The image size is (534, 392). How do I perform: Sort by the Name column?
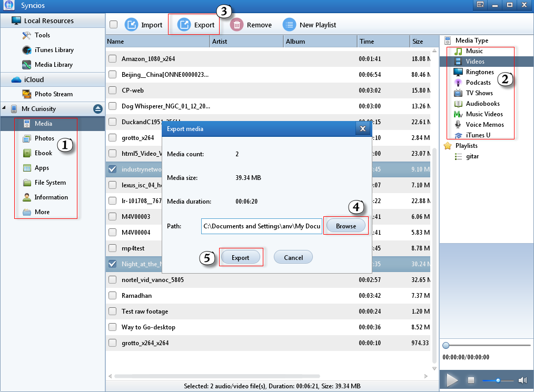(x=158, y=42)
